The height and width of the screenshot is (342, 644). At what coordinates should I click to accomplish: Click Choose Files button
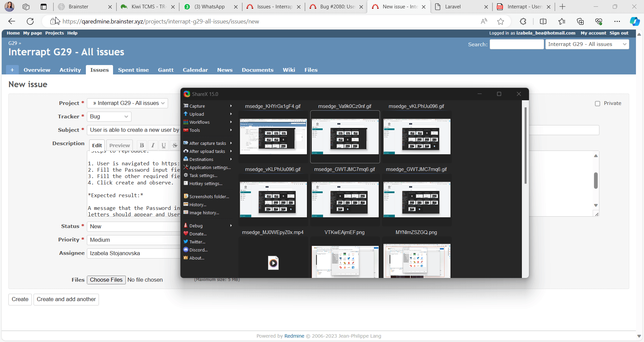[106, 280]
